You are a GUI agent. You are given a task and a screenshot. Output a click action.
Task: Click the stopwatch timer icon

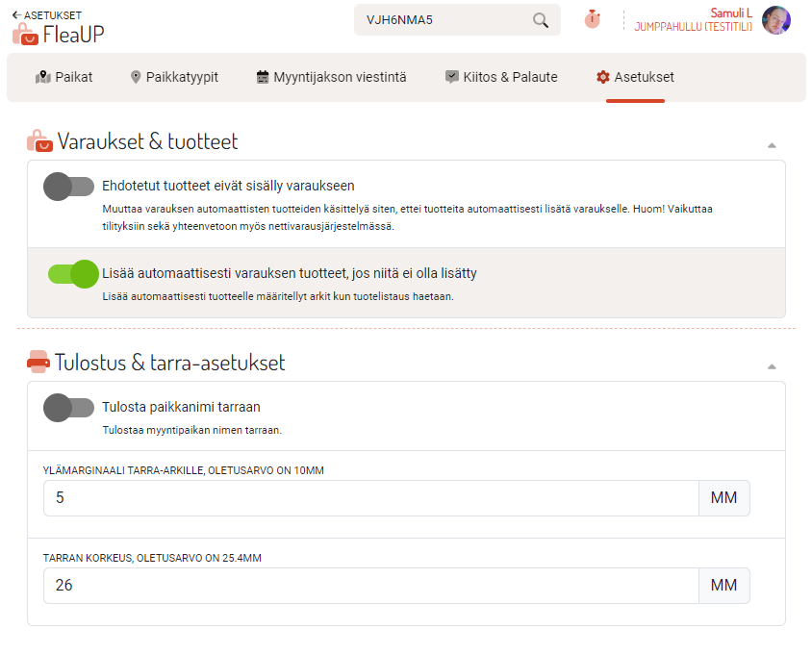tap(592, 19)
